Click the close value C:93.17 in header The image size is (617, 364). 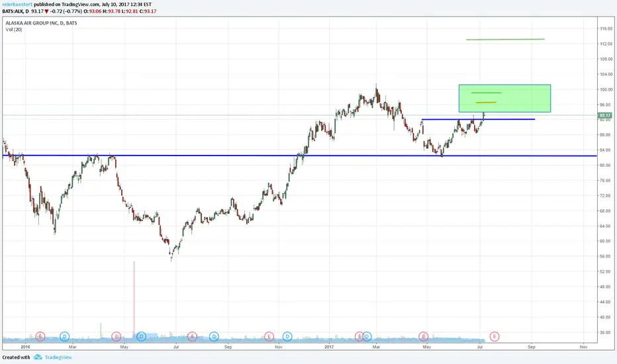(x=148, y=11)
